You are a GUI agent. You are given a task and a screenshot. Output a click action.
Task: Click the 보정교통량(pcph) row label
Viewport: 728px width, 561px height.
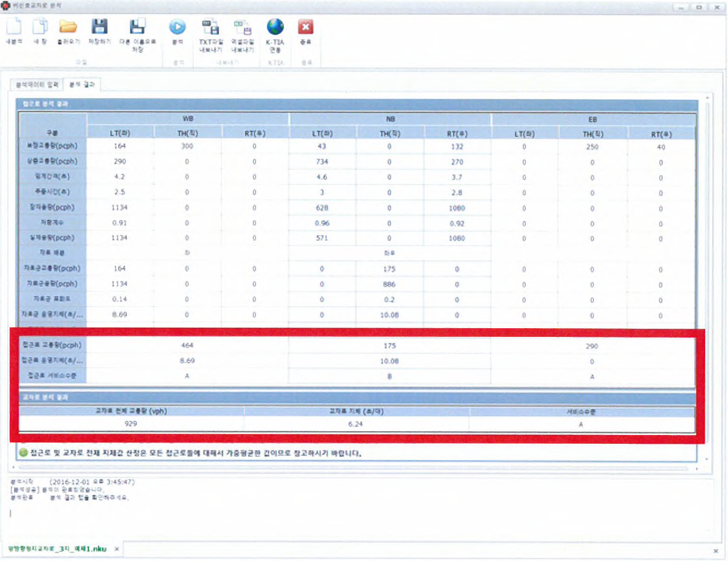click(52, 146)
